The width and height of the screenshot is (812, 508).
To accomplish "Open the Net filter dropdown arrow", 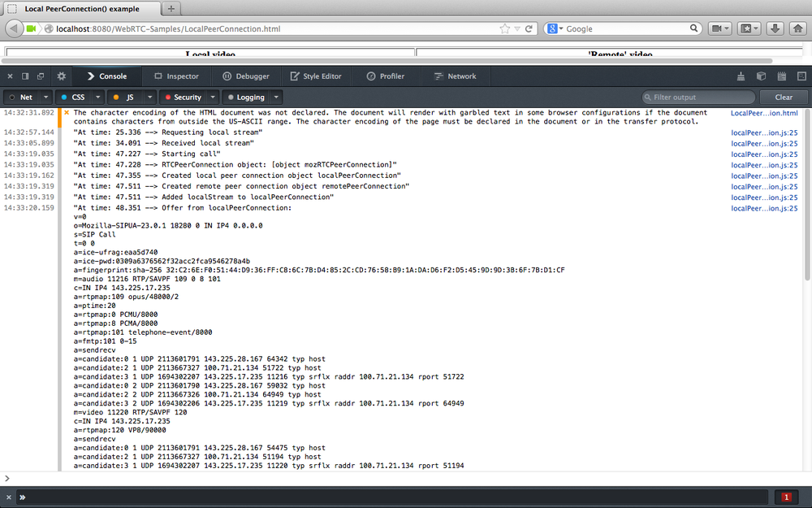I will pos(44,97).
